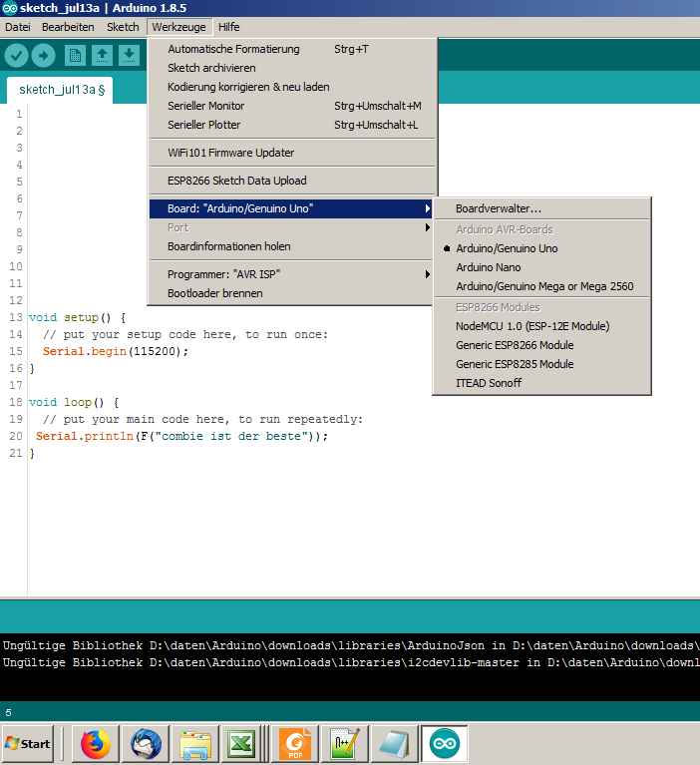This screenshot has height=765, width=700.
Task: Open the Serieller Plotter
Action: (291, 125)
